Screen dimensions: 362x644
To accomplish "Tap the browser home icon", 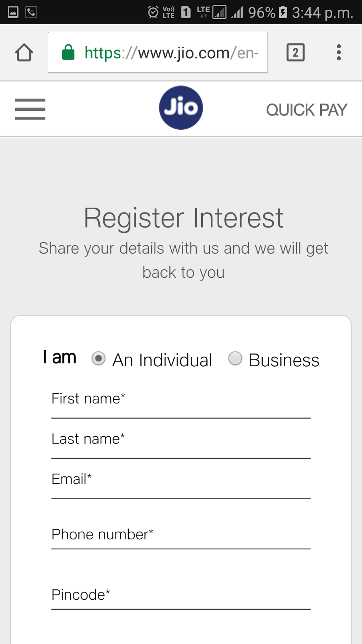I will [x=24, y=52].
